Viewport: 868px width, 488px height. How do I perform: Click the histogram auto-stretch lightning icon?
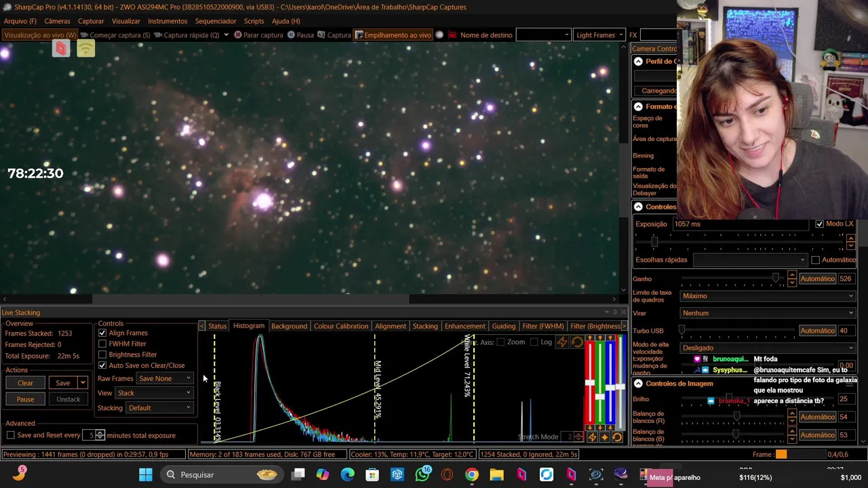562,342
